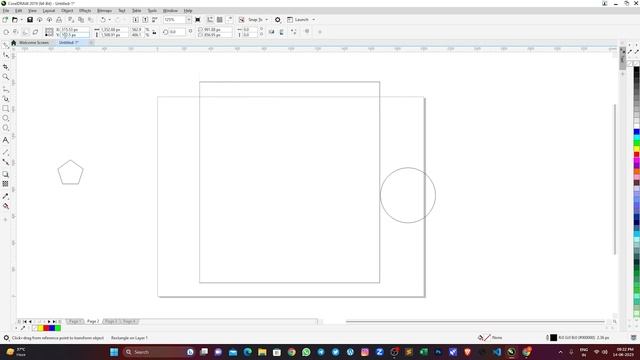Viewport: 640px width, 360px height.
Task: Switch to the Page 3 tab
Action: (x=111, y=321)
